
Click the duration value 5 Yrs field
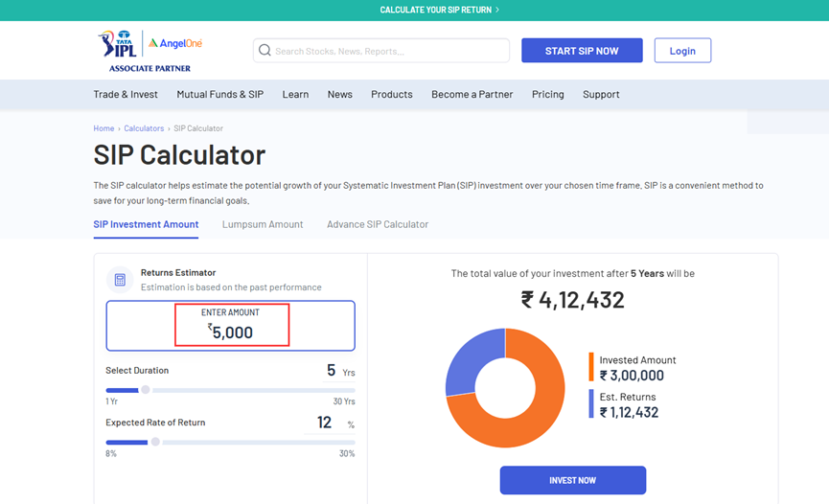[339, 370]
